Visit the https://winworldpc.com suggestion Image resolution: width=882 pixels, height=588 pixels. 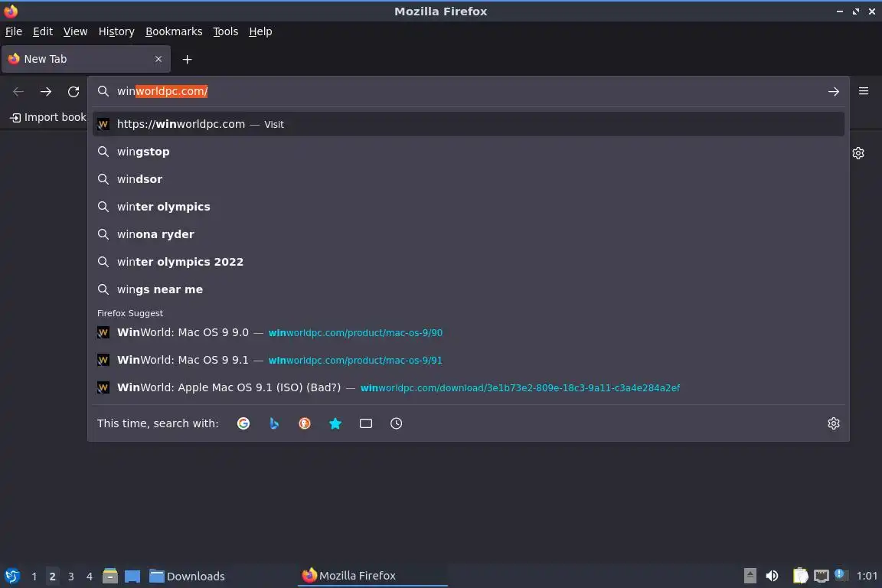click(469, 124)
